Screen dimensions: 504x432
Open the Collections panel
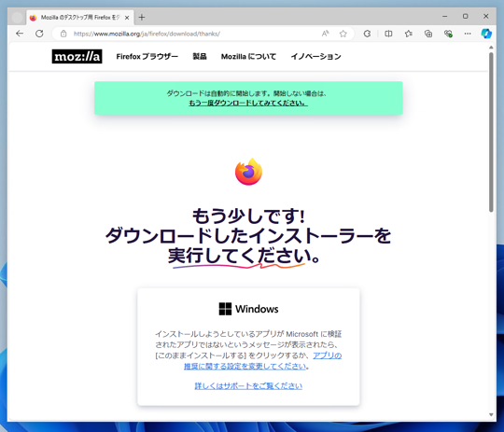428,34
